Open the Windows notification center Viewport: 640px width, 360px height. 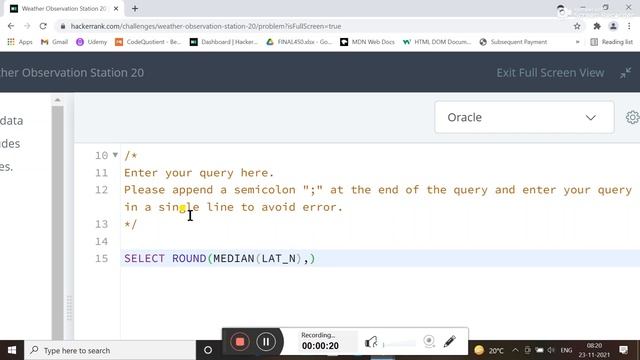pos(623,350)
